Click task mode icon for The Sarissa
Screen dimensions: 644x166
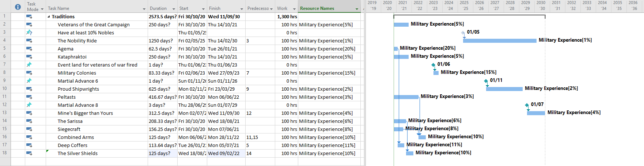pos(29,121)
